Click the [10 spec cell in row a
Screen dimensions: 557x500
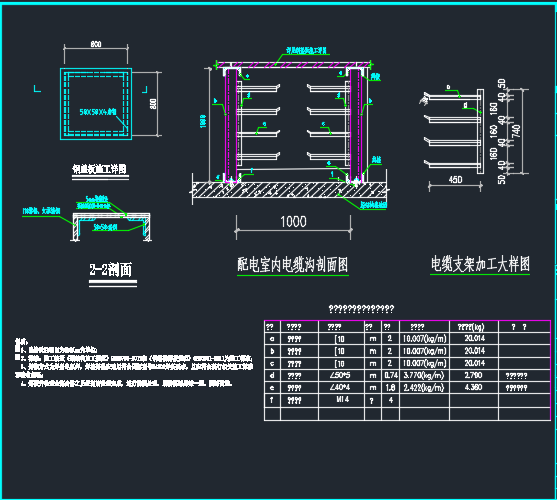[340, 339]
